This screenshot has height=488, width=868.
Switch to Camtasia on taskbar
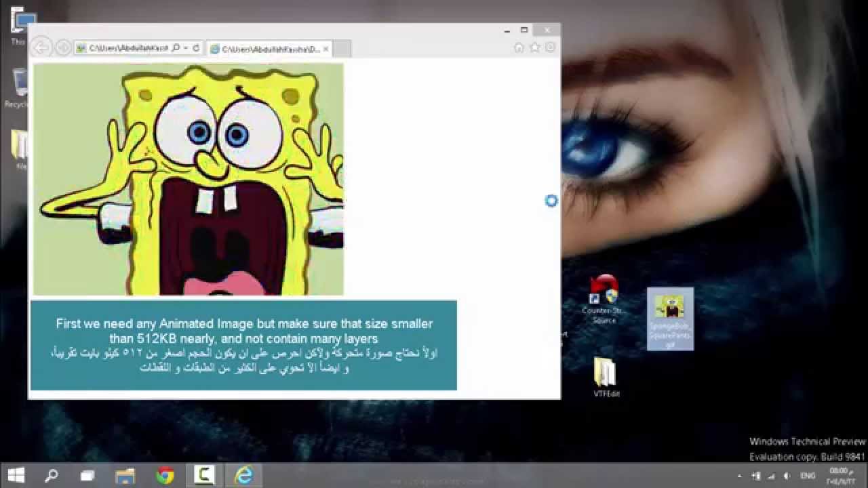tap(203, 475)
